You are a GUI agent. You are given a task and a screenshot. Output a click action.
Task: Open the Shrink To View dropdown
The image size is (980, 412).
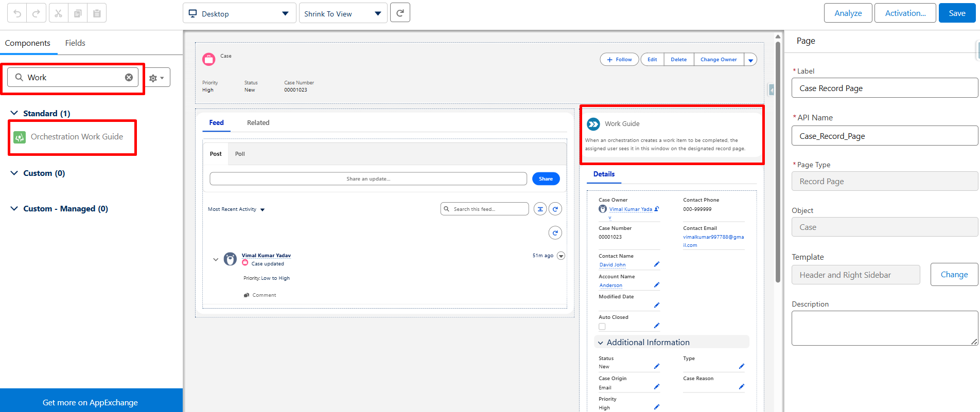pyautogui.click(x=342, y=13)
